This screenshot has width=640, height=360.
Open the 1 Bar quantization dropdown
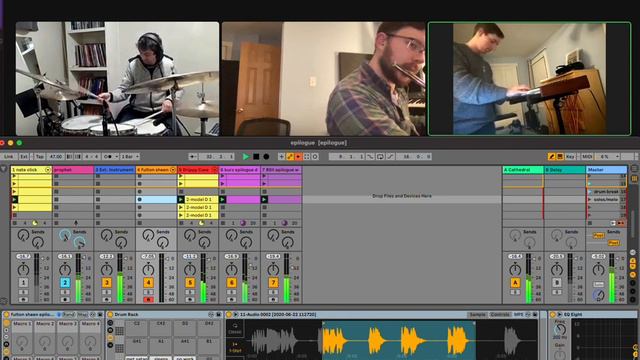click(129, 156)
